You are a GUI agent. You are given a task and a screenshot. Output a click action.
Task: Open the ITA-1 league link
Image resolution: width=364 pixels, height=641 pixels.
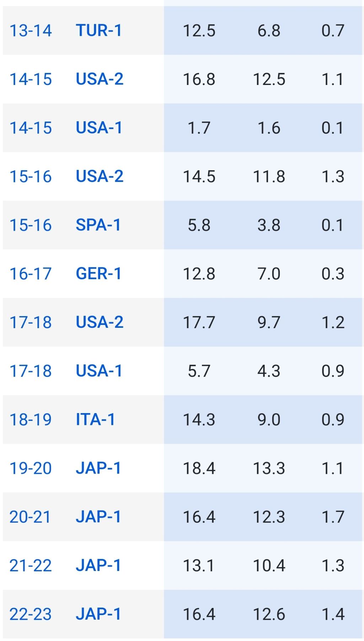click(x=96, y=420)
